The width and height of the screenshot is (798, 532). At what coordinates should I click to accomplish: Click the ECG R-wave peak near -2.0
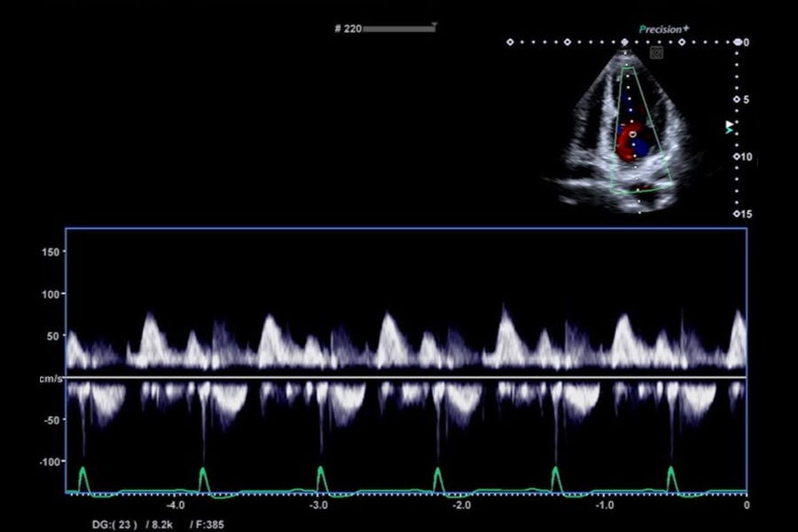(438, 471)
